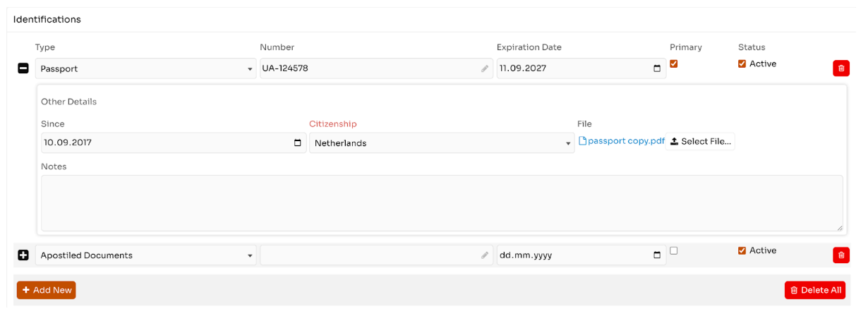
Task: Click the calendar icon in the empty dd.mm.yyyy field
Action: (x=657, y=255)
